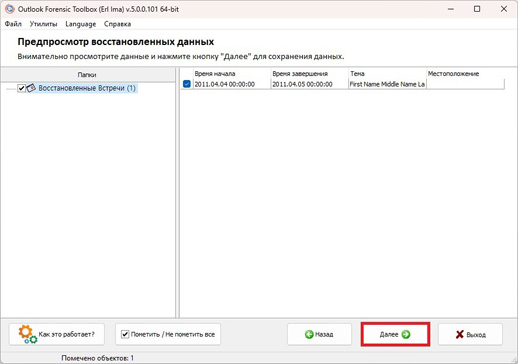Click the Outlook Forensic Toolbox title bar icon

(x=10, y=9)
